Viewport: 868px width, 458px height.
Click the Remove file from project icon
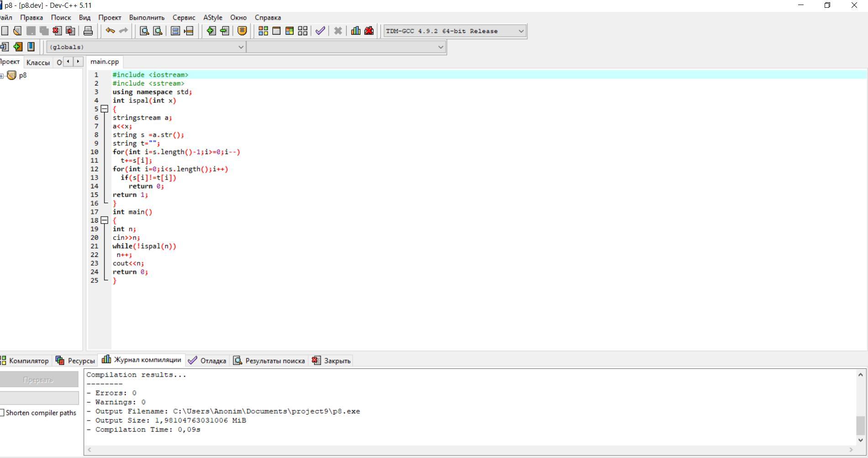click(x=224, y=31)
